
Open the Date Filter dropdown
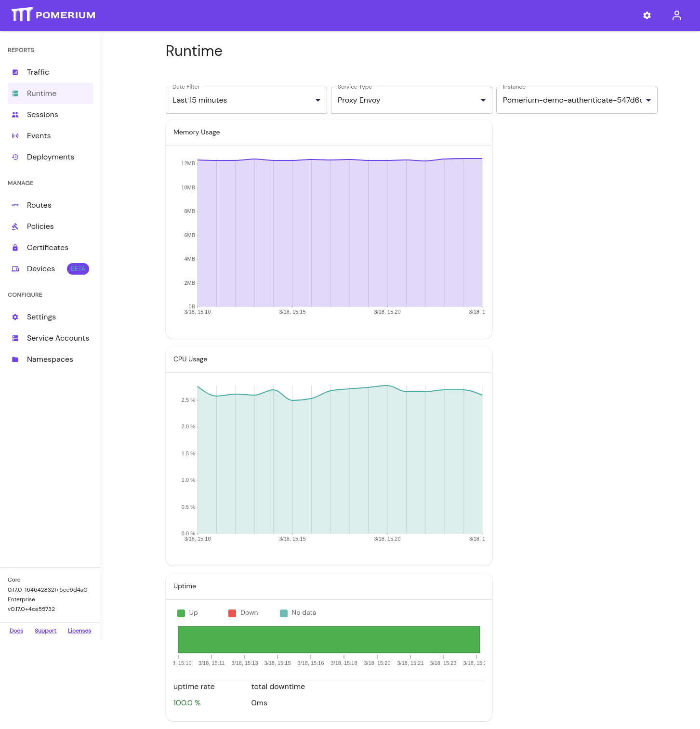pyautogui.click(x=246, y=100)
